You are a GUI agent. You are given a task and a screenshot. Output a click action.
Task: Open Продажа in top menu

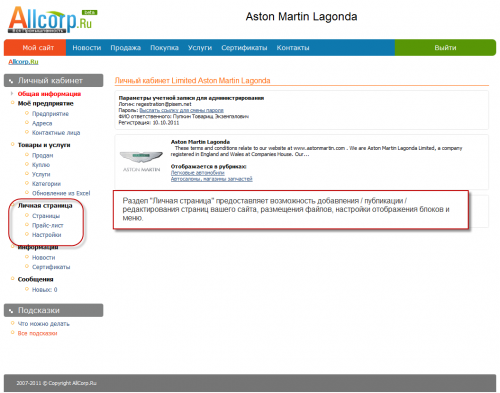[126, 48]
